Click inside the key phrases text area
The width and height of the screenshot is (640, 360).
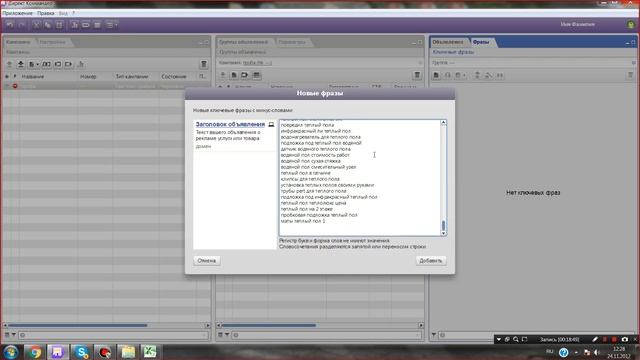point(359,178)
